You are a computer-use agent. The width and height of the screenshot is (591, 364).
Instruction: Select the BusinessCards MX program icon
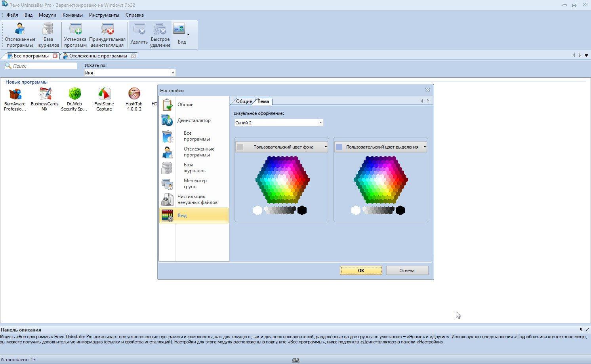[x=45, y=99]
